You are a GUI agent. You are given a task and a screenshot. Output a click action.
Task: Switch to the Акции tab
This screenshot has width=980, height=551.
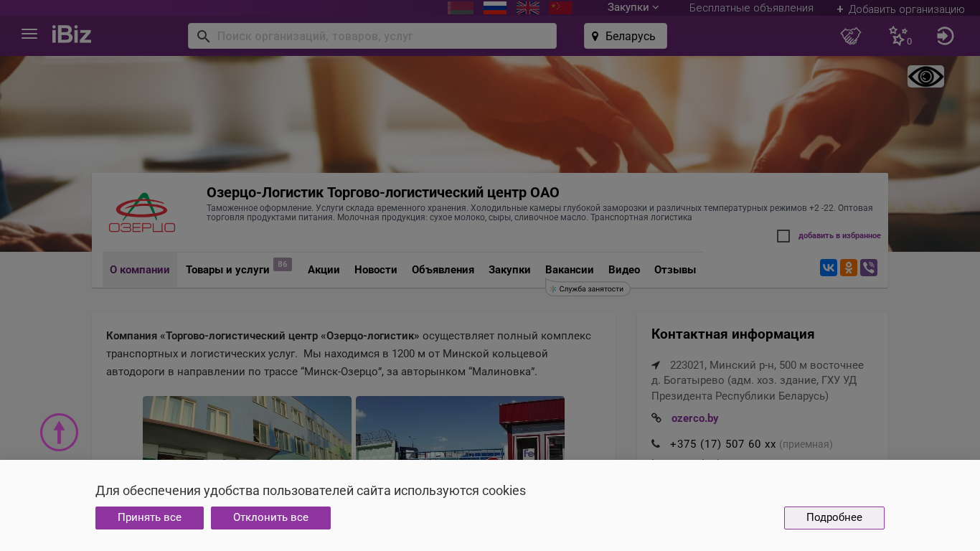[x=324, y=270]
